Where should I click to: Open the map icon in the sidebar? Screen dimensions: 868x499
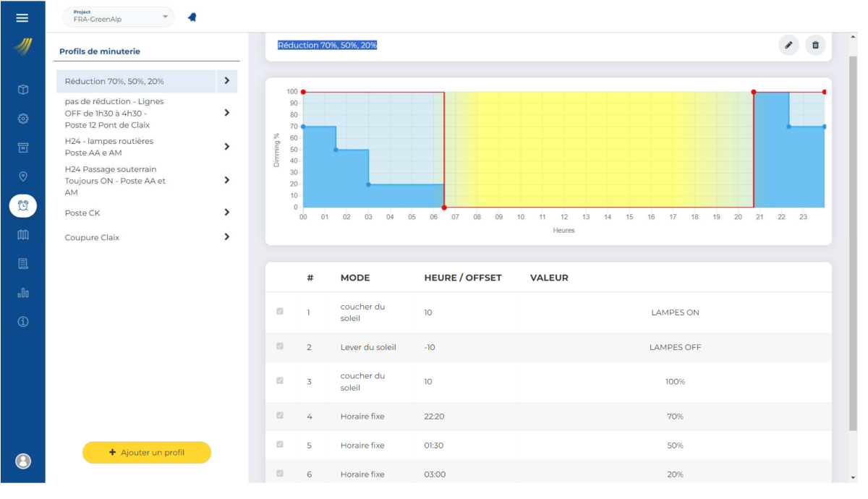(23, 234)
